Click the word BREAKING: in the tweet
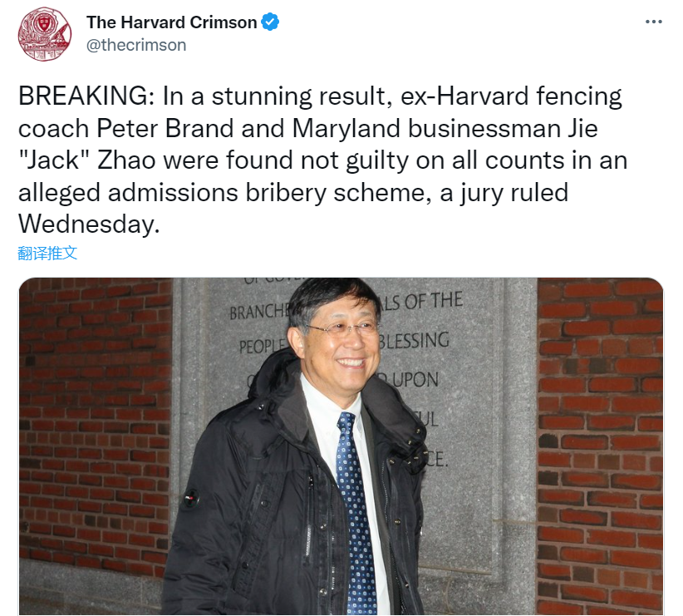The width and height of the screenshot is (683, 616). tap(86, 96)
